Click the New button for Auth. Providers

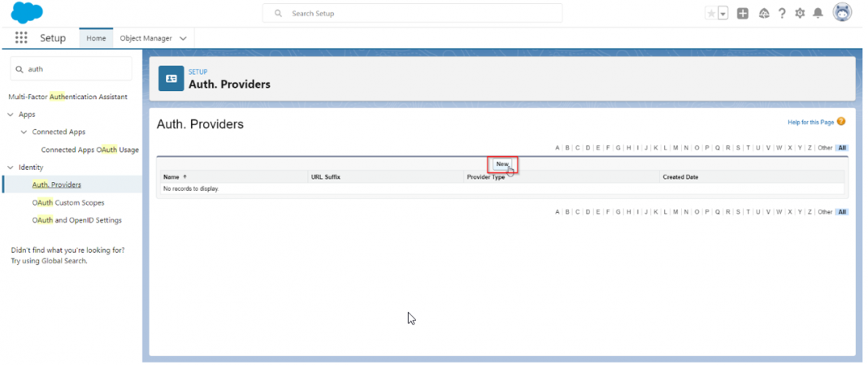pos(502,164)
